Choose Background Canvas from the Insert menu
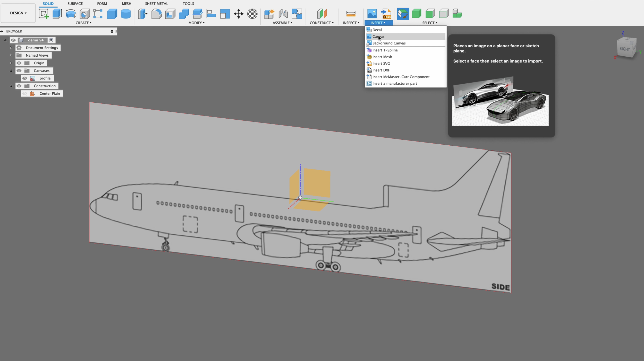The width and height of the screenshot is (644, 361). (389, 43)
